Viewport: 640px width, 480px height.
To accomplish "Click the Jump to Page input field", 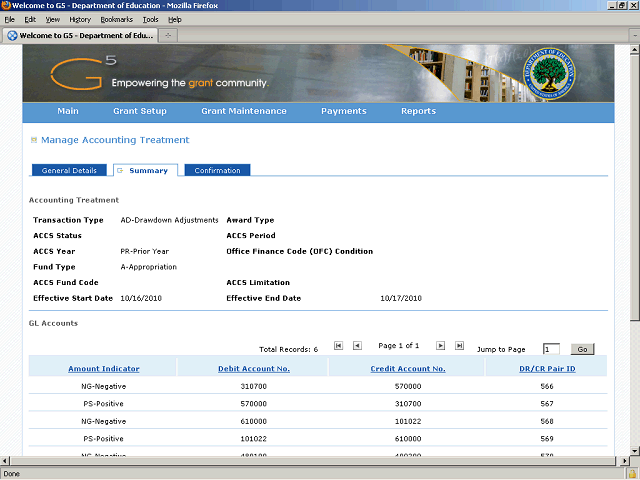I will 551,349.
